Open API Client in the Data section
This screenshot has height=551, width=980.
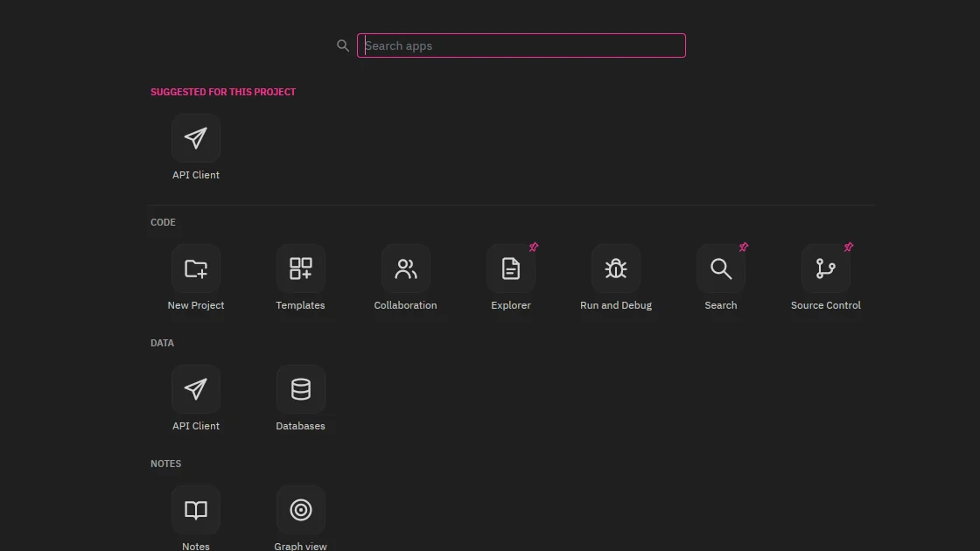[x=196, y=389]
